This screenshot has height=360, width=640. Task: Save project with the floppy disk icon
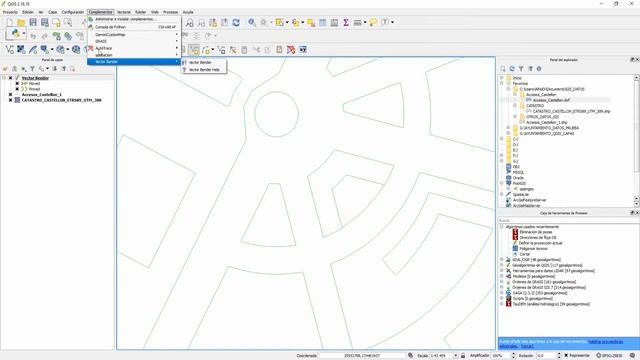[33, 23]
